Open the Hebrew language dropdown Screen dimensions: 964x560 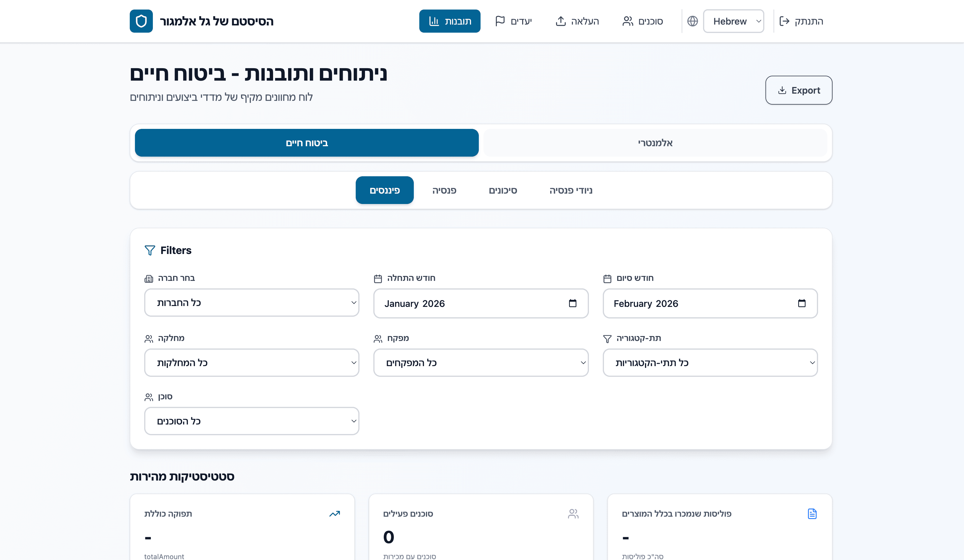733,21
